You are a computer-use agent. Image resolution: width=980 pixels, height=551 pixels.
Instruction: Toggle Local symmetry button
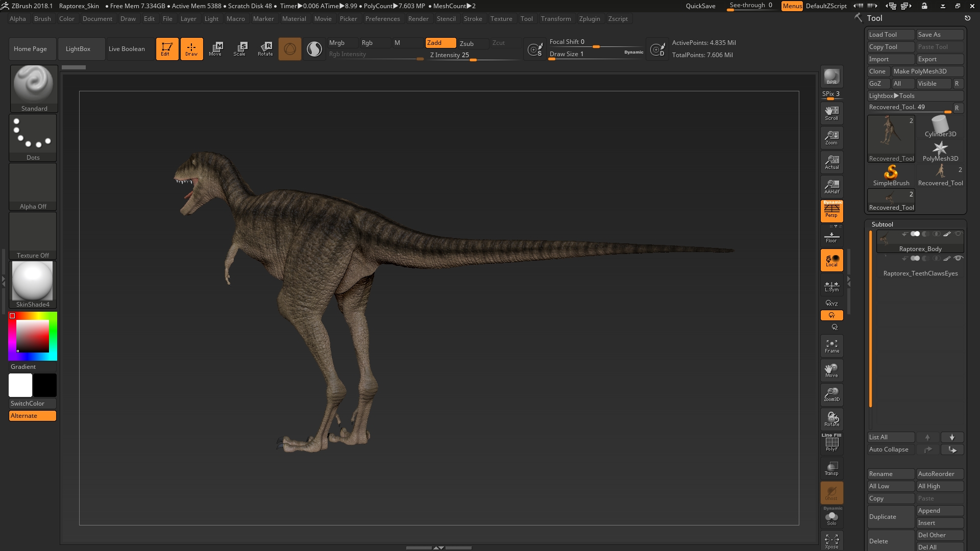[x=831, y=260]
